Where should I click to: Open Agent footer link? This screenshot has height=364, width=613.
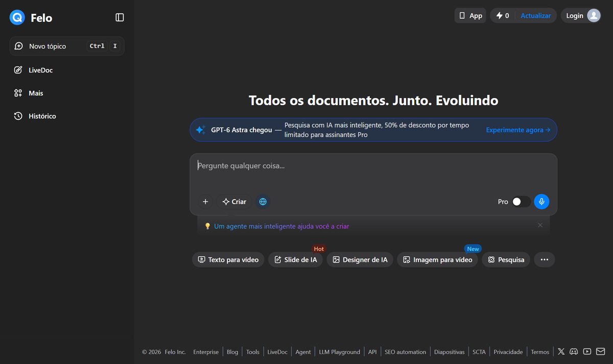303,352
